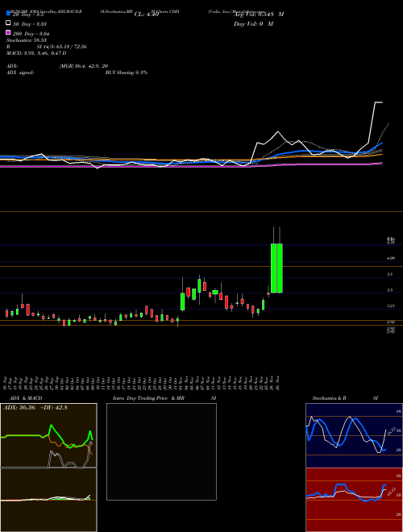Click the white 50 Day legend swatch

pos(8,23)
